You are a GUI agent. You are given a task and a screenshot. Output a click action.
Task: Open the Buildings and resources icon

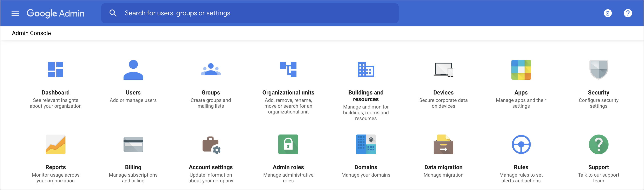[x=366, y=70]
